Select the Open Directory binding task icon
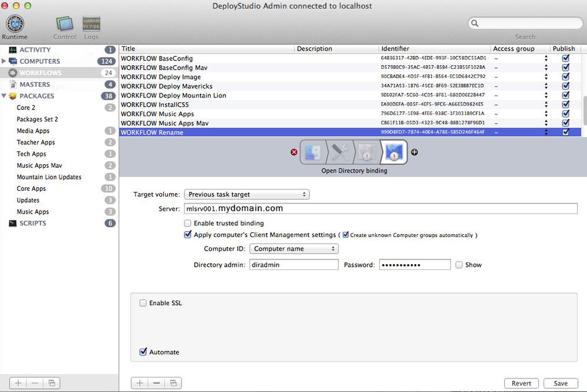 tap(393, 153)
